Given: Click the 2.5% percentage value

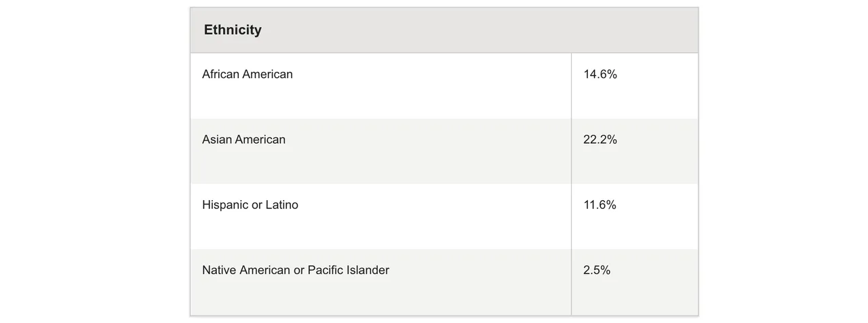Looking at the screenshot, I should (597, 269).
